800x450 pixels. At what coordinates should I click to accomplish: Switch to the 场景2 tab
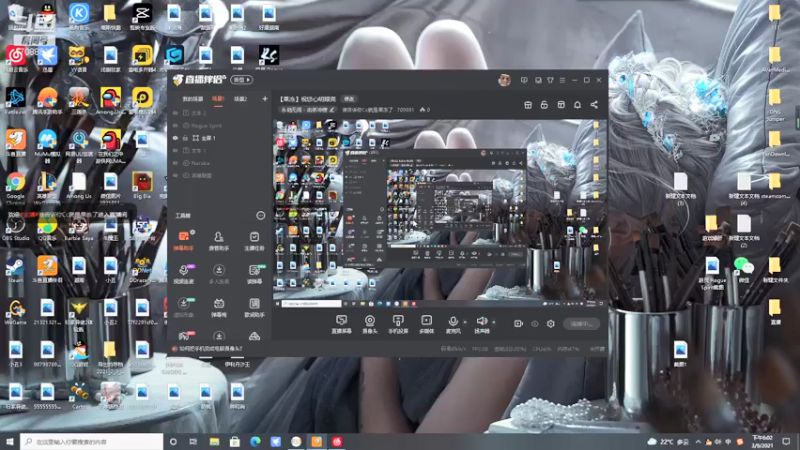(x=240, y=99)
